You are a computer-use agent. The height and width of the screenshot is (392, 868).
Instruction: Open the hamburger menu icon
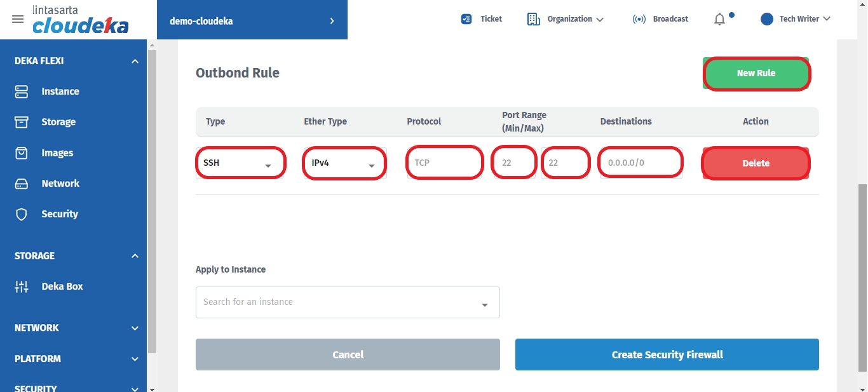[18, 19]
